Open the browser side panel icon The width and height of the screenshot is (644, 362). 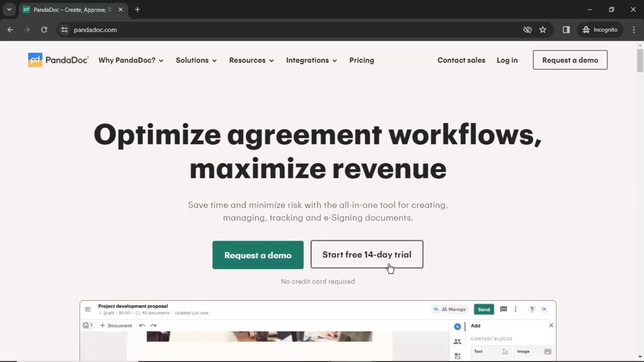(x=566, y=30)
